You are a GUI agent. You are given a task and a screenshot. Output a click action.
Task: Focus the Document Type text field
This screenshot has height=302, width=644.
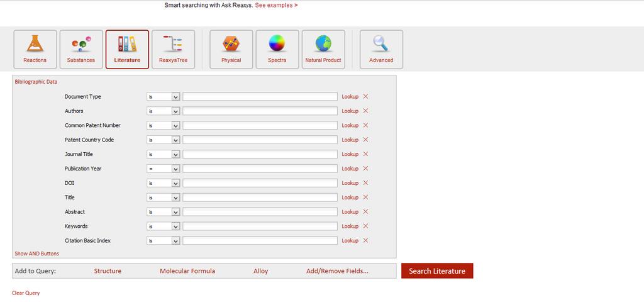coord(260,96)
